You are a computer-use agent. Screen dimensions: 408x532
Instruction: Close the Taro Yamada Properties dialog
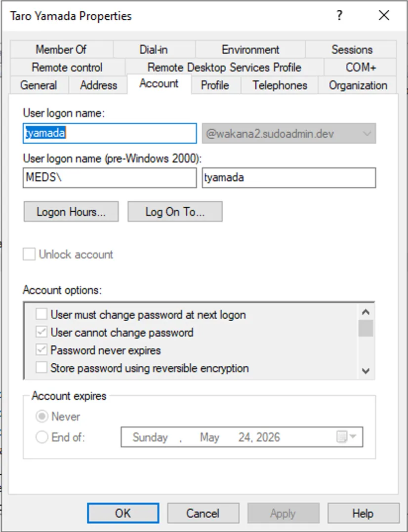point(384,15)
